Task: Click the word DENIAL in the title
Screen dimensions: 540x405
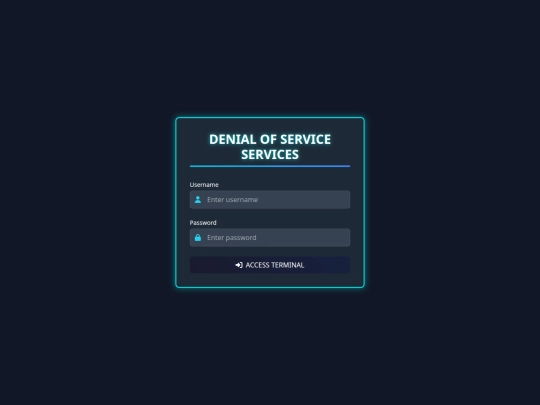Action: pos(232,139)
